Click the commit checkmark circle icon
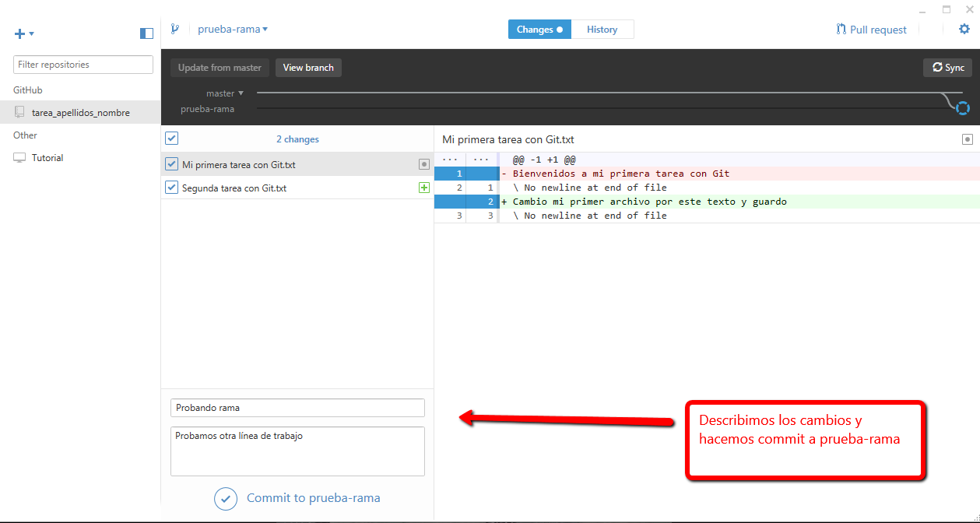 pyautogui.click(x=226, y=499)
